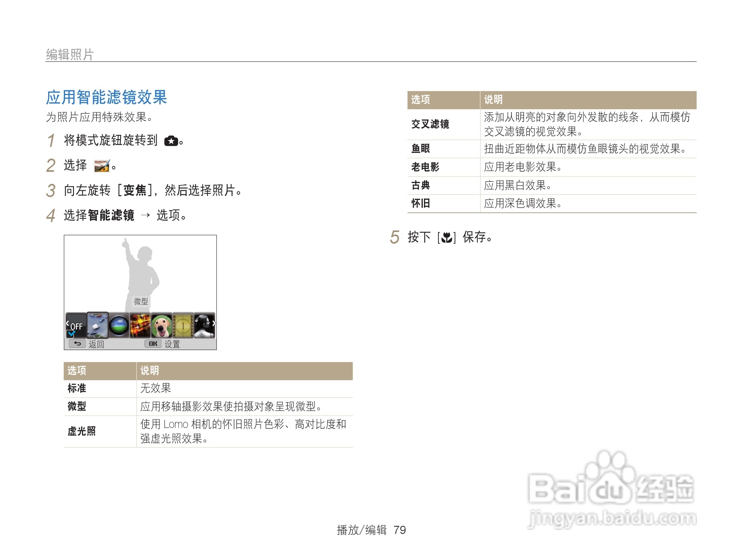The height and width of the screenshot is (560, 742).
Task: Select the vignetting dog filter thumbnail
Action: [x=161, y=325]
